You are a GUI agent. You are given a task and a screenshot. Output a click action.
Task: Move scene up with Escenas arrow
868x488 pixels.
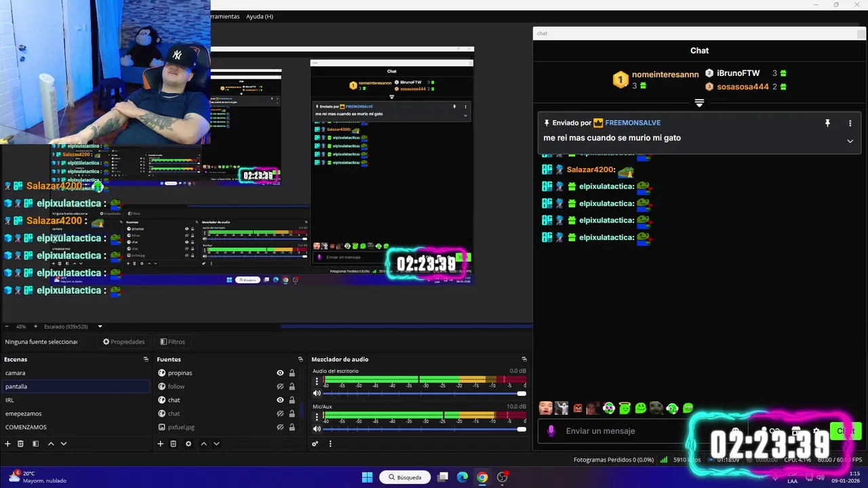pos(50,444)
